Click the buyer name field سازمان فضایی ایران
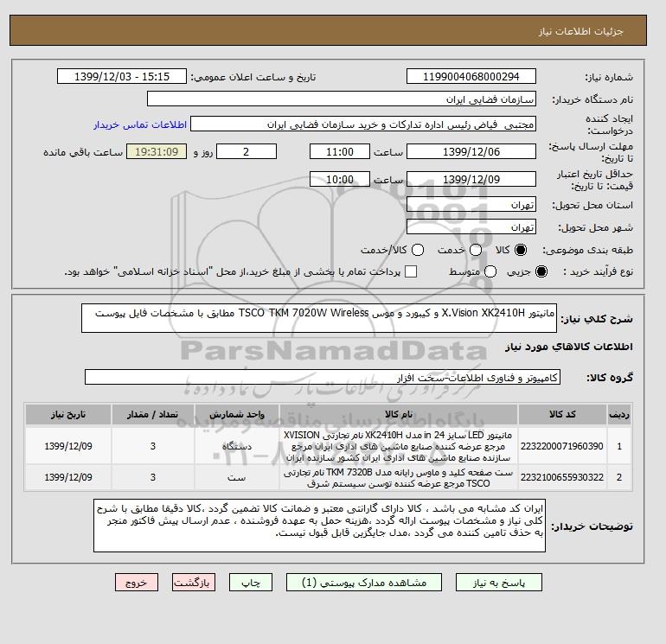Viewport: 666px width, 644px height. 342,99
